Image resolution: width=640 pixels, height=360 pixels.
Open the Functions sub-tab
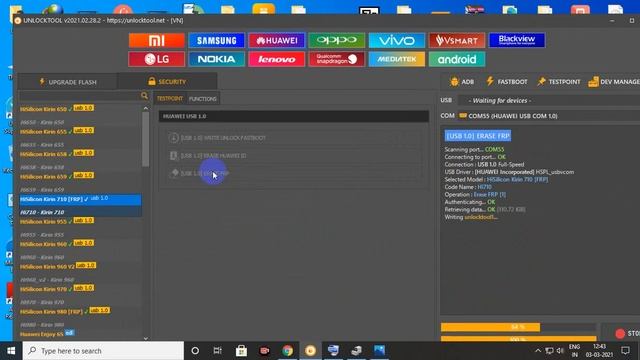pyautogui.click(x=202, y=99)
